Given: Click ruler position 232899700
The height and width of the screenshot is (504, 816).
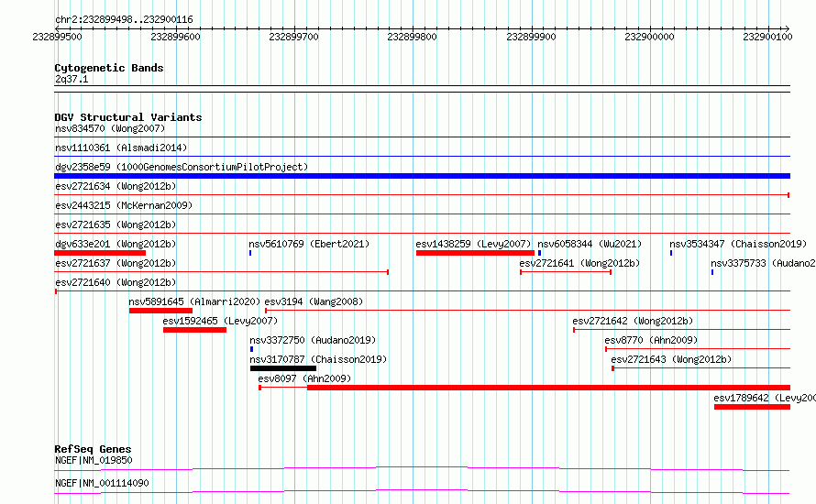Looking at the screenshot, I should [293, 37].
